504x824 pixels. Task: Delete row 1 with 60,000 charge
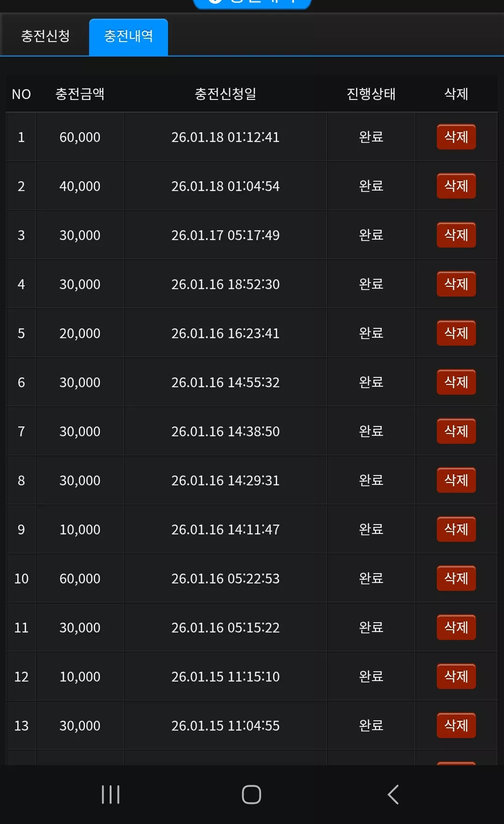pyautogui.click(x=456, y=137)
